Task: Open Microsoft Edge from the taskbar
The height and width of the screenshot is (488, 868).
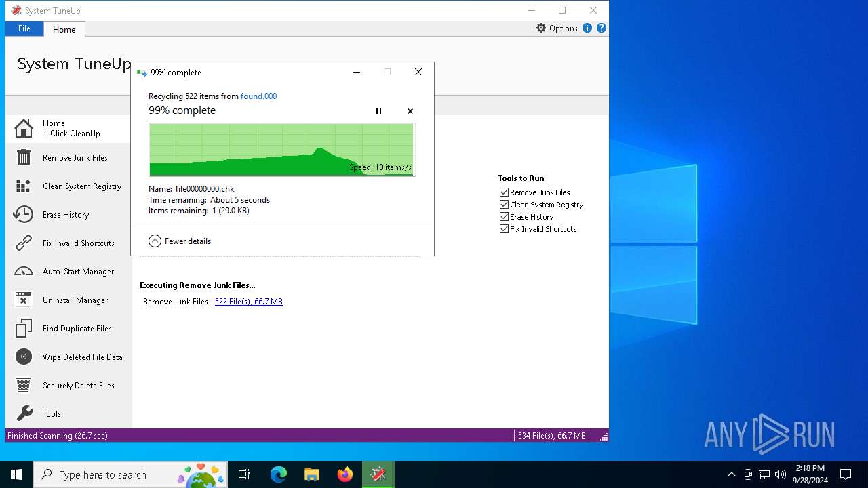Action: coord(279,474)
